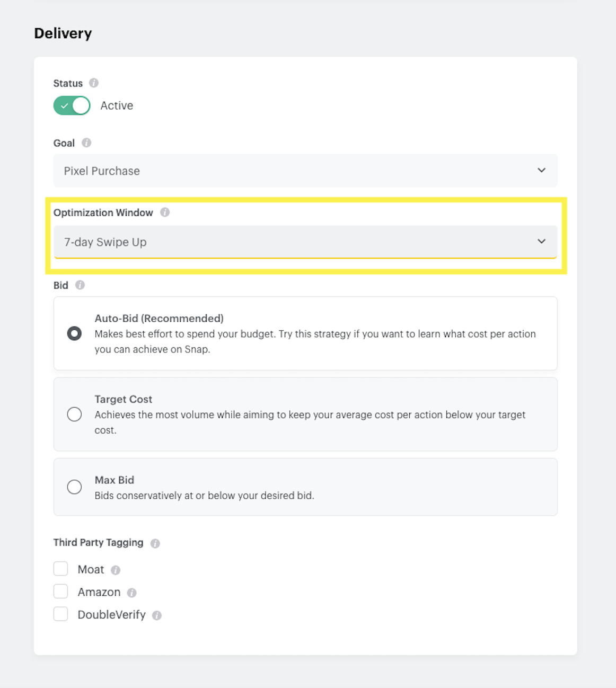Viewport: 616px width, 688px height.
Task: Toggle the Active status switch off
Action: coord(72,105)
